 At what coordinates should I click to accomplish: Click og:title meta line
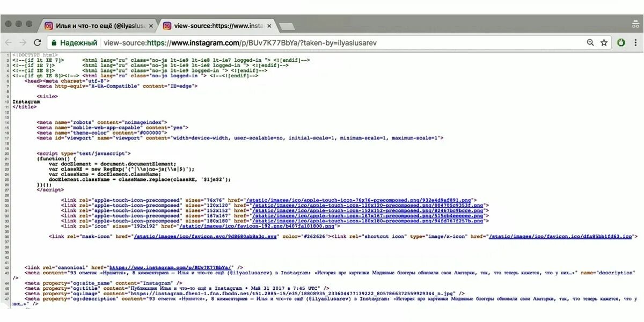click(x=177, y=288)
